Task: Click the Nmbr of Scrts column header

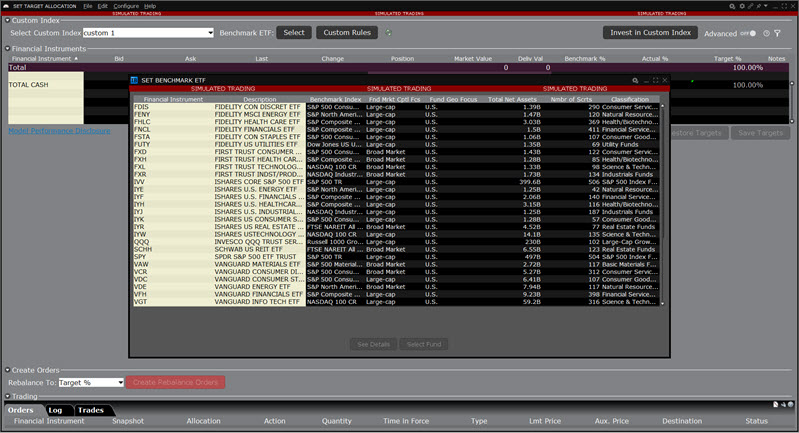Action: (571, 99)
